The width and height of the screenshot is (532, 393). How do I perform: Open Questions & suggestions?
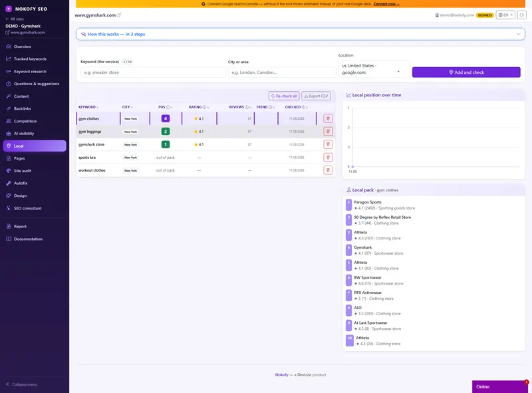(35, 84)
